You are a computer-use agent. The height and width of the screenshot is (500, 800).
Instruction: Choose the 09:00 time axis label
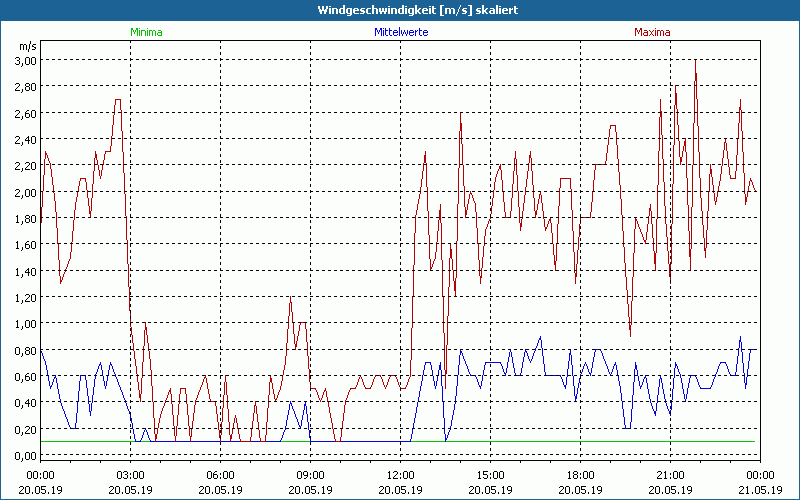(310, 475)
